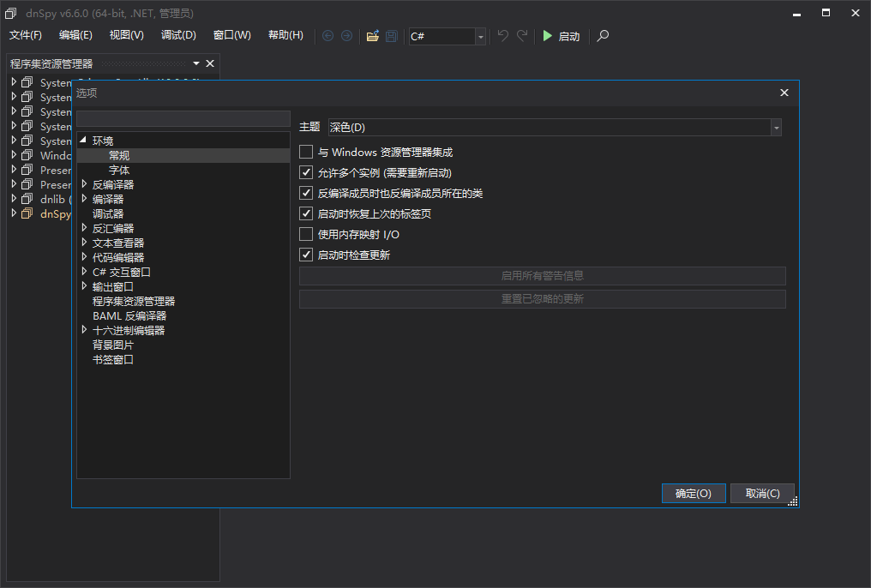Open the 编辑(E) menu
Screen dimensions: 871x588
[x=75, y=35]
